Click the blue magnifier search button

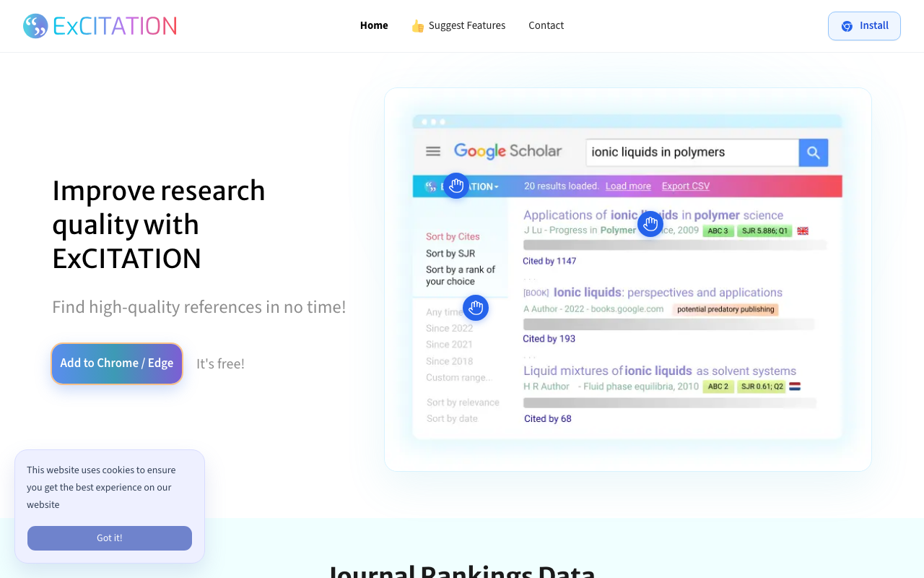814,152
